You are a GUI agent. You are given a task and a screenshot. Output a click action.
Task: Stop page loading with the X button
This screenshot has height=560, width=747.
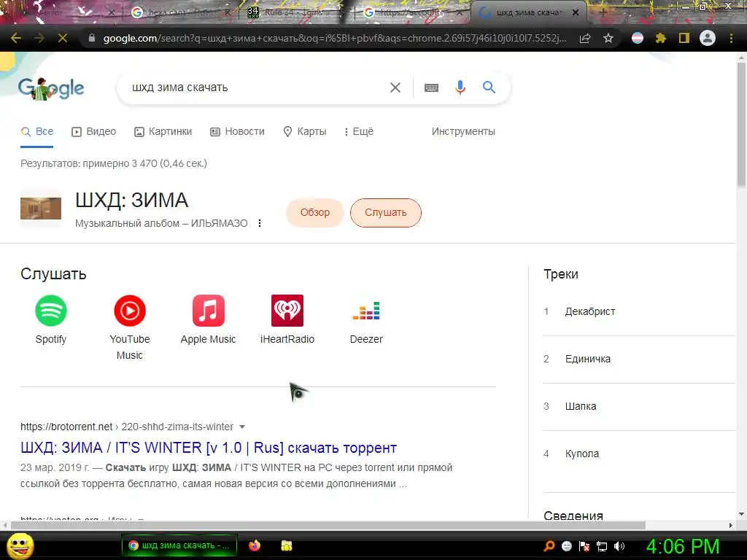tap(63, 38)
